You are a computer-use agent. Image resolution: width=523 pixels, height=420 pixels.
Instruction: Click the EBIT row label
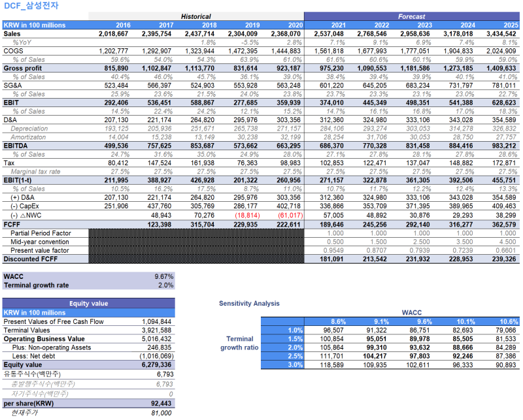click(11, 103)
